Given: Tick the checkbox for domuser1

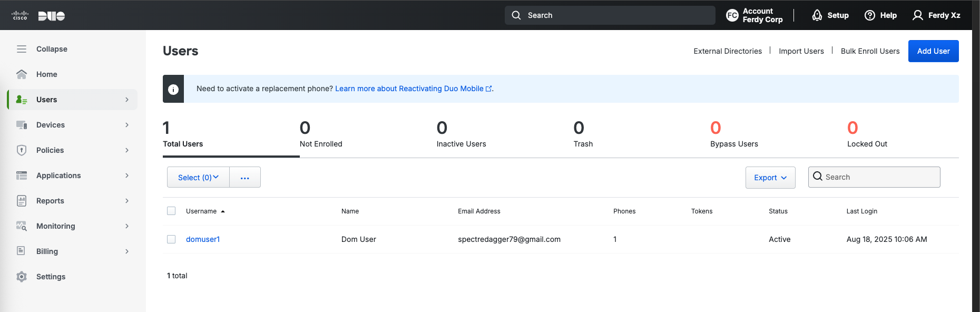Looking at the screenshot, I should click(x=171, y=239).
